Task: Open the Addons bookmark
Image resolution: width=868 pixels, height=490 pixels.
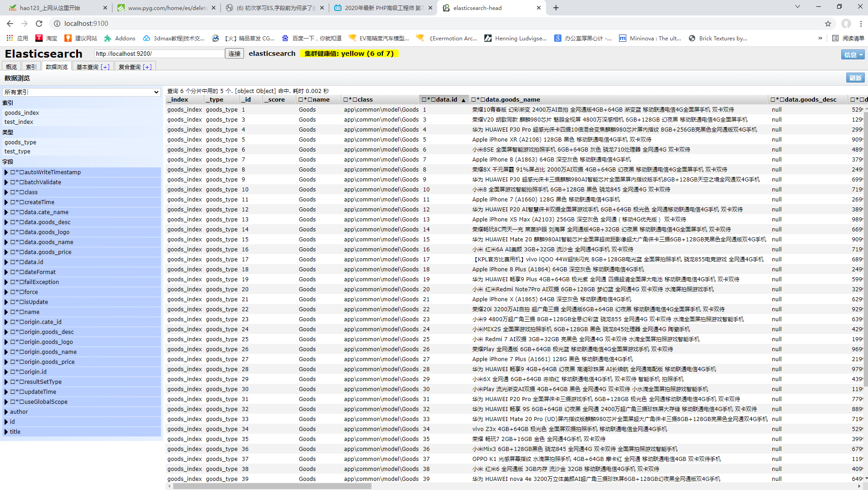Action: [120, 38]
